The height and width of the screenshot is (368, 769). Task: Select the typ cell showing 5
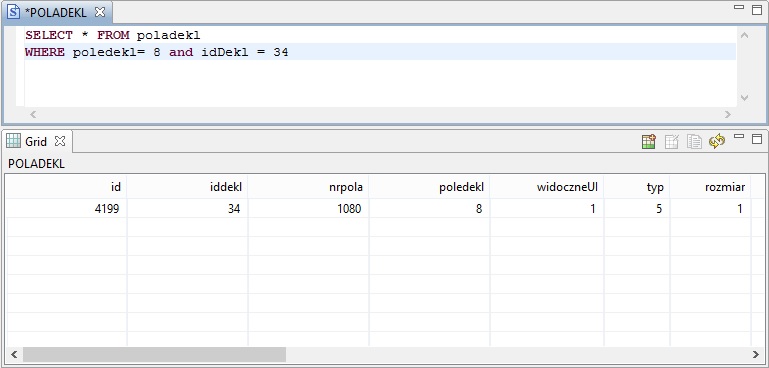(x=637, y=209)
